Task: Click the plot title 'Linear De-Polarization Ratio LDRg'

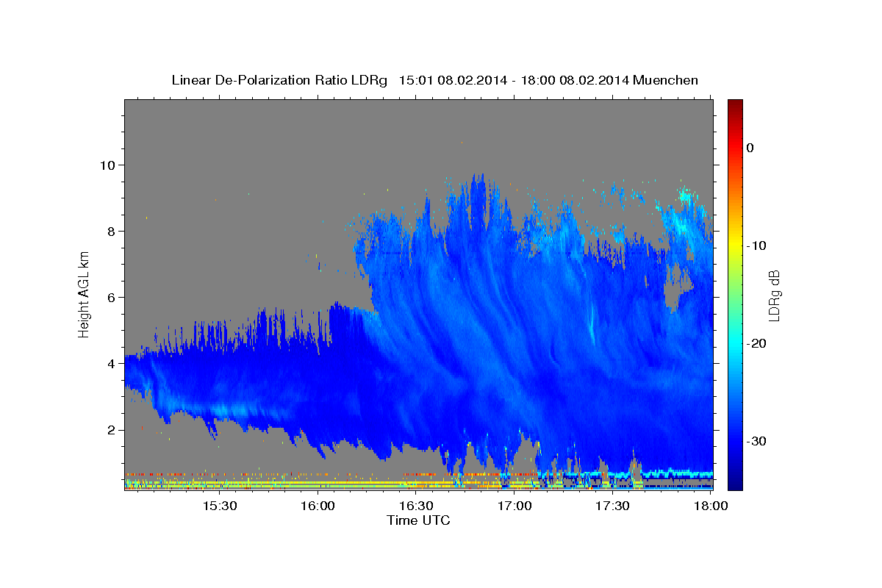Action: tap(279, 80)
